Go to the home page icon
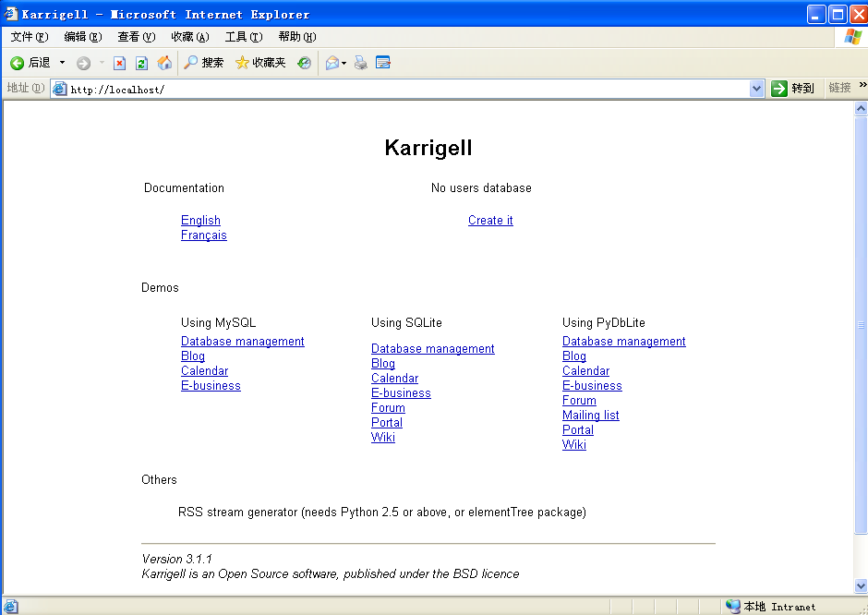 (164, 63)
